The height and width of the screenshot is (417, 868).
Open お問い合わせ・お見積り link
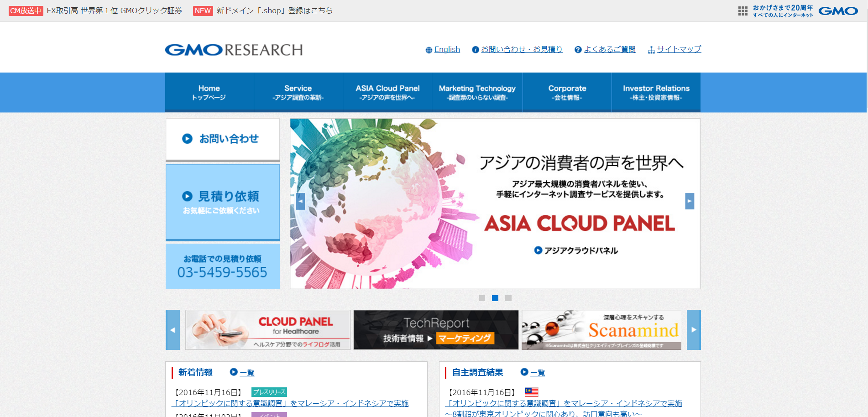pos(522,49)
